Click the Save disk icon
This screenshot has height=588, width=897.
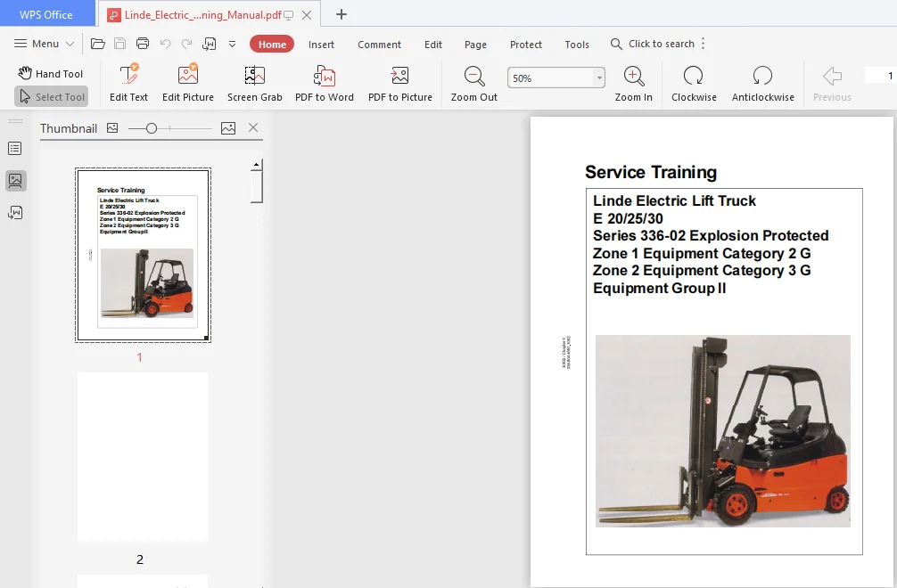pyautogui.click(x=120, y=44)
